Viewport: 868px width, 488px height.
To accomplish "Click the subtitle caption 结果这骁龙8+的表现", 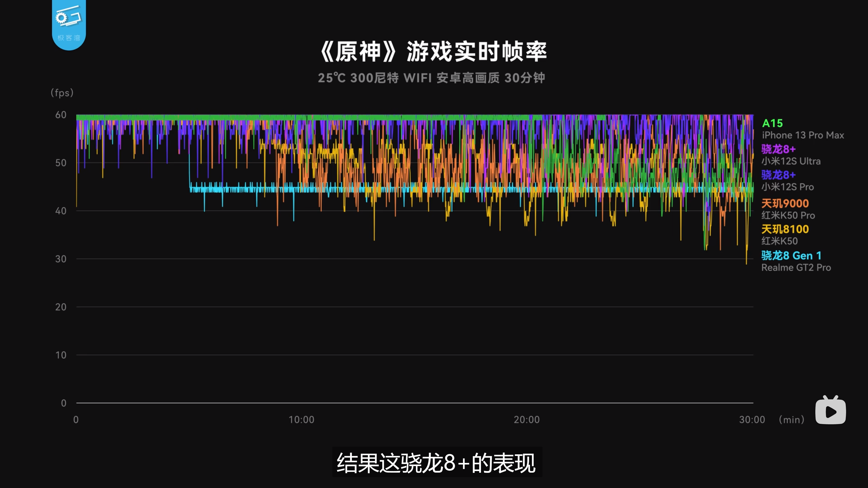I will (436, 463).
